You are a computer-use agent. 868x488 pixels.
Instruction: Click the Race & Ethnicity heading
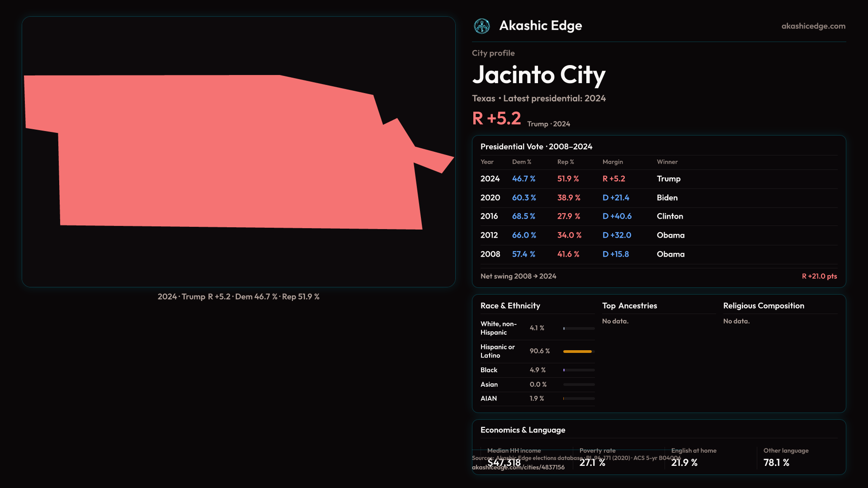pyautogui.click(x=510, y=306)
